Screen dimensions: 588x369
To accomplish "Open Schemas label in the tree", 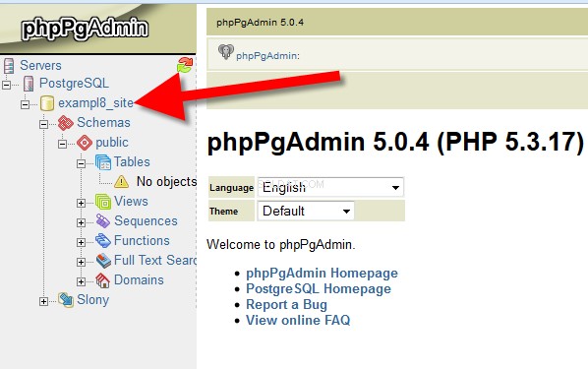I will [103, 122].
